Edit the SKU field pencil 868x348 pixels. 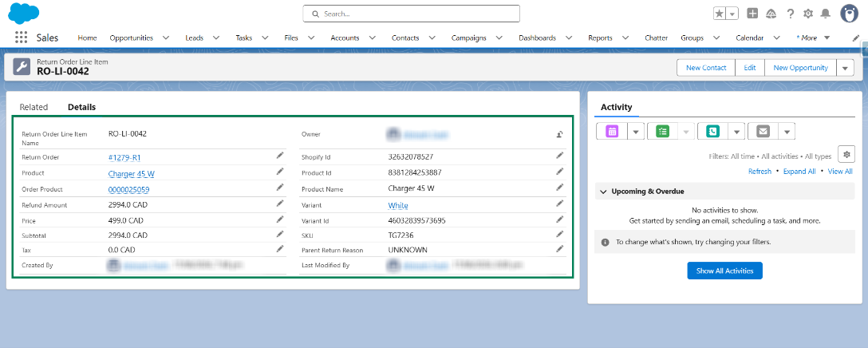[x=560, y=233]
